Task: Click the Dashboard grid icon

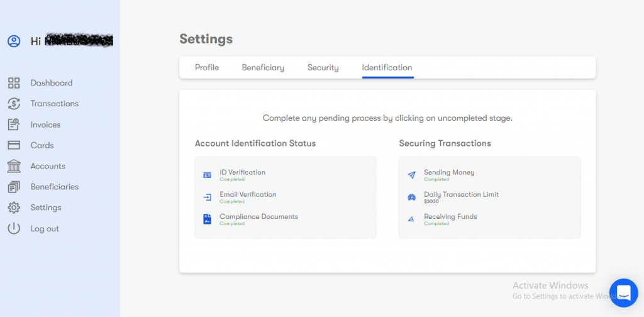Action: pyautogui.click(x=14, y=83)
